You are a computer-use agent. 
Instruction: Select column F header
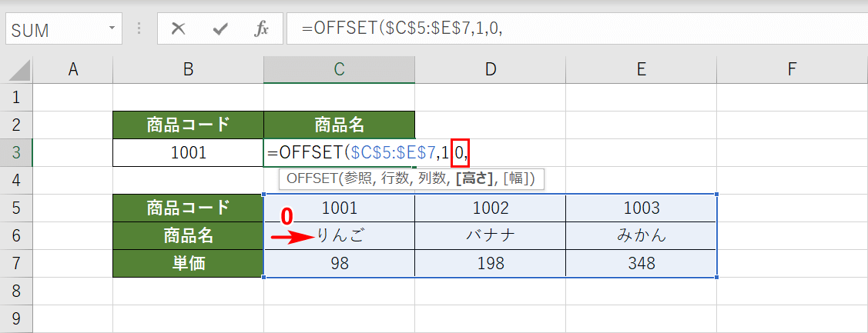coord(791,70)
